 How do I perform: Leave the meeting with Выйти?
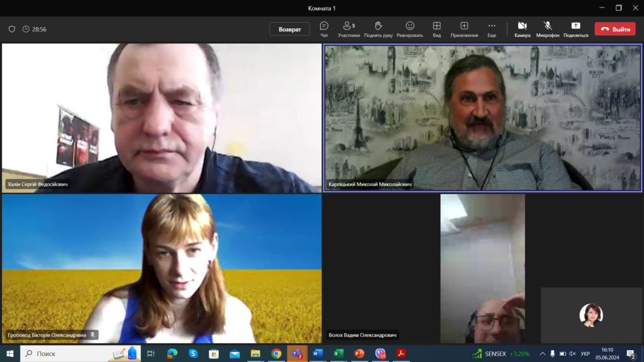(615, 29)
